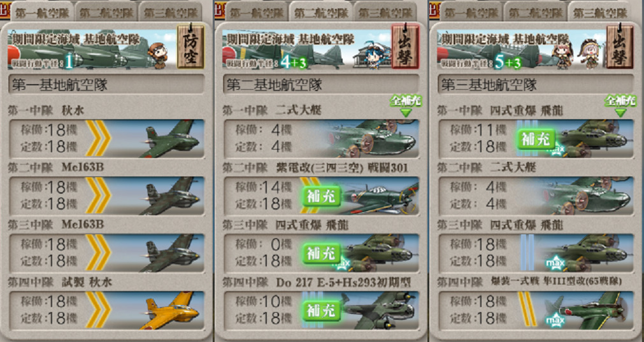644x342 pixels.
Task: Toggle the 出撃 plaque on second air base
Action: [x=405, y=46]
